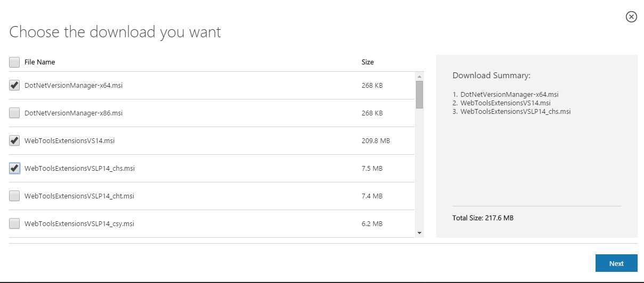
Task: Uncheck WebToolsExtensionsVS14.msi
Action: 14,141
